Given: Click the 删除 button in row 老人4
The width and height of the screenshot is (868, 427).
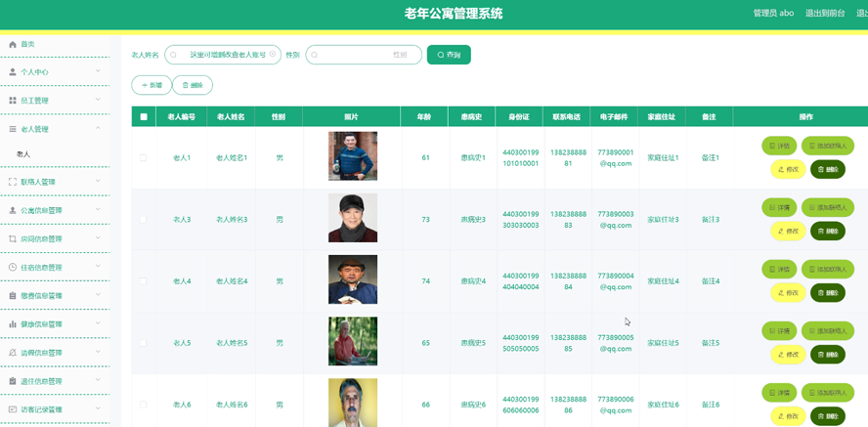Looking at the screenshot, I should (828, 292).
